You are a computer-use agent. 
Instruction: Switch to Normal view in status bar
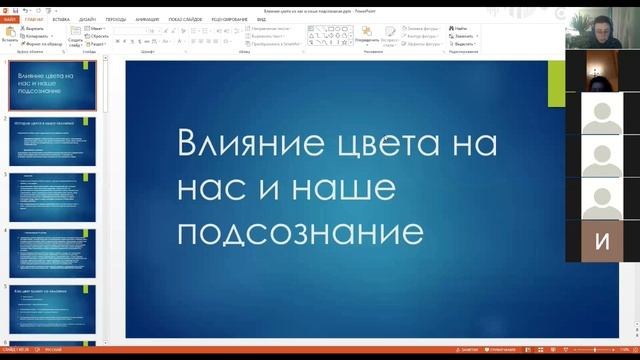pos(528,350)
